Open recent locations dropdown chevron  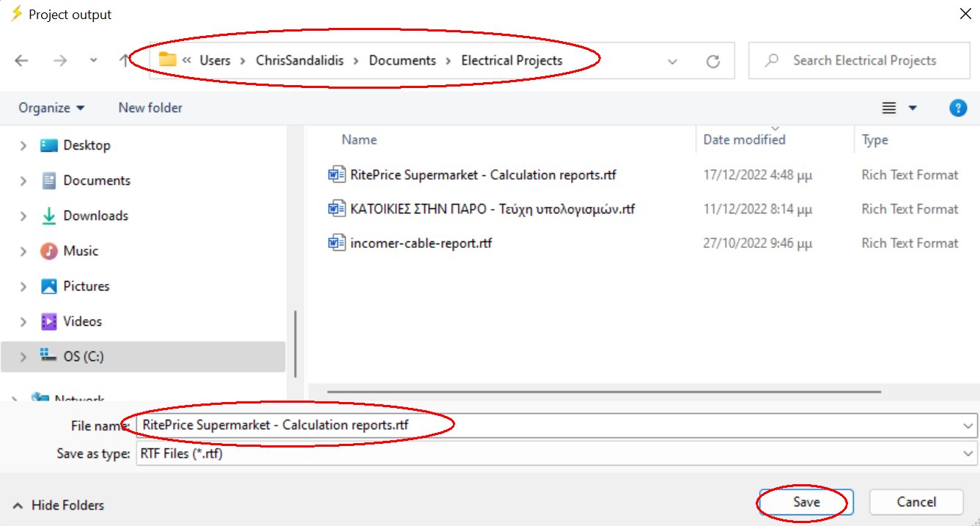(x=93, y=61)
